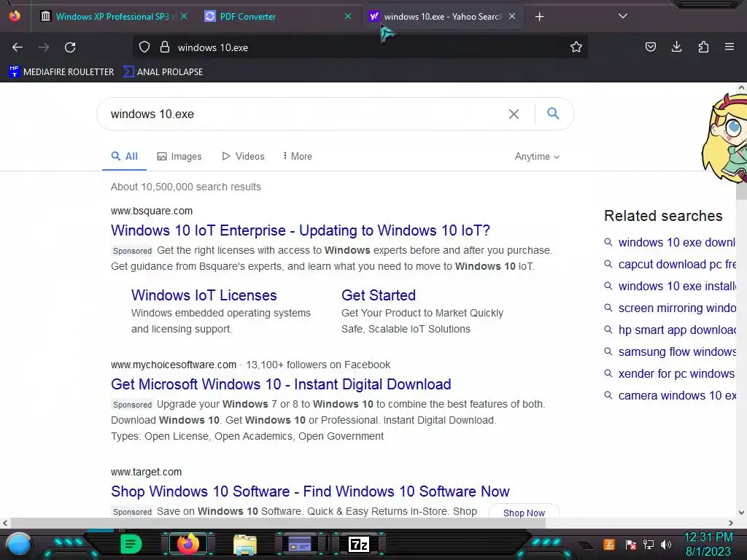Open the Windows IoT Licenses sublink
The image size is (747, 560).
coord(204,295)
